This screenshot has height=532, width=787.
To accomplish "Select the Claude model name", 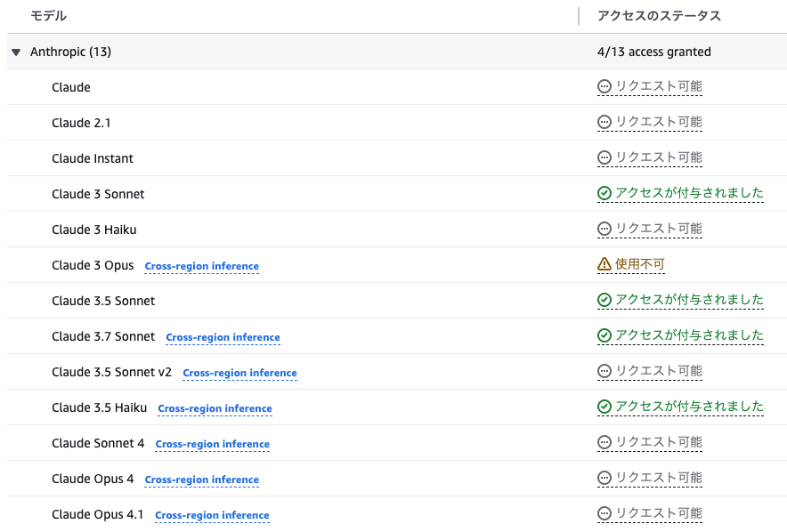I will (71, 88).
